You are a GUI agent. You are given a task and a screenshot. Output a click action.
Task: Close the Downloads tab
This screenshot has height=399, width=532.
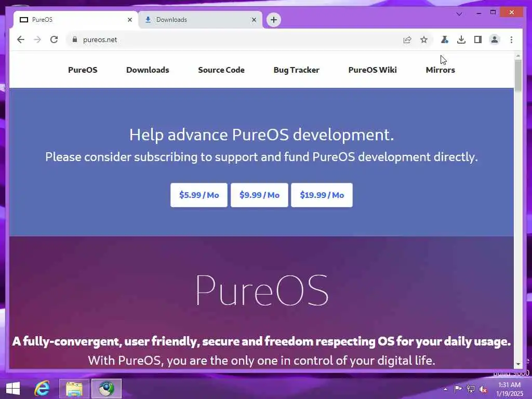click(x=254, y=20)
